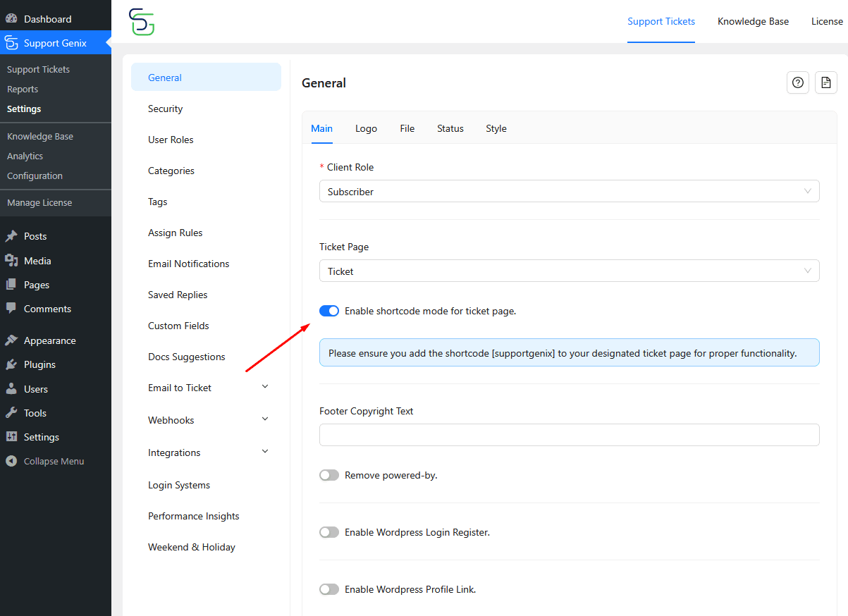848x616 pixels.
Task: Click the Pages icon in sidebar
Action: [x=11, y=285]
